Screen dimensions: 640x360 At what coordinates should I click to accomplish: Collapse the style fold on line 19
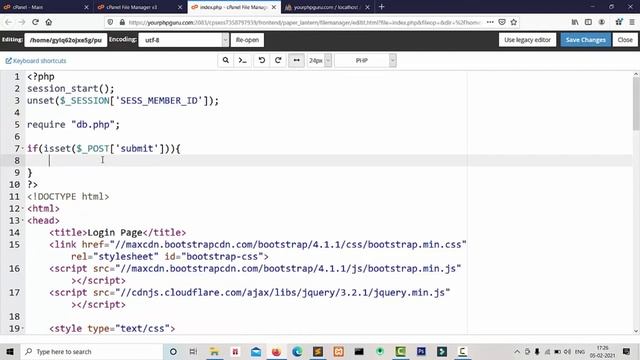point(22,329)
